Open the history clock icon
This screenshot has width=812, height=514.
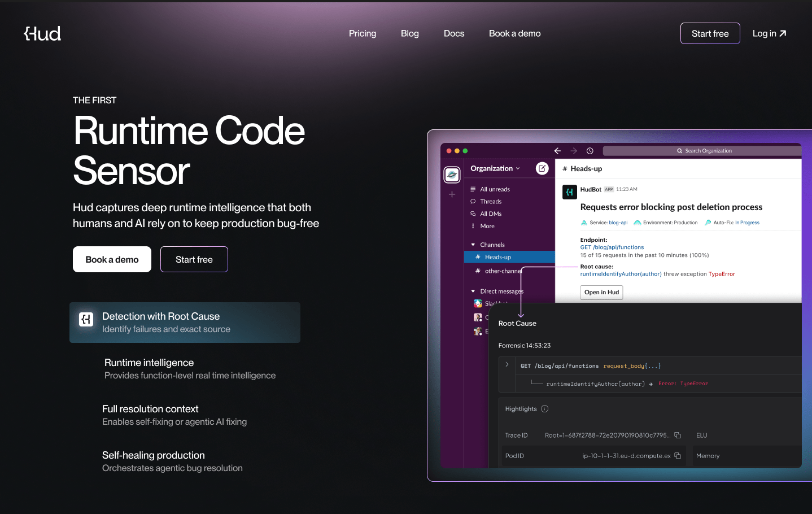tap(590, 151)
